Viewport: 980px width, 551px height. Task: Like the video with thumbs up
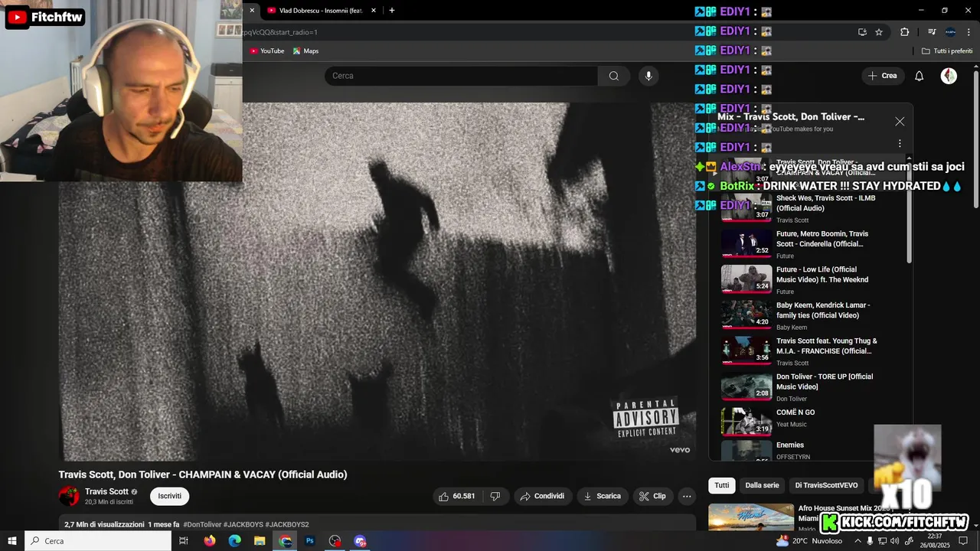(457, 496)
